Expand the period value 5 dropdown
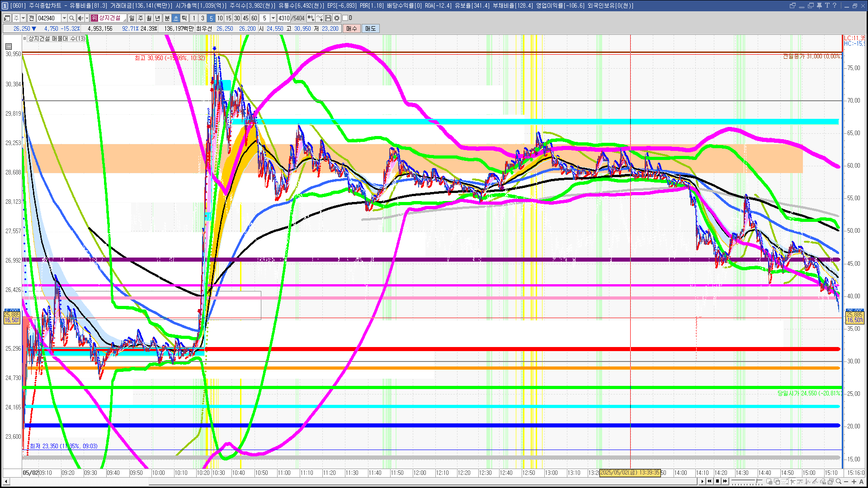Viewport: 868px width, 488px height. tap(273, 18)
